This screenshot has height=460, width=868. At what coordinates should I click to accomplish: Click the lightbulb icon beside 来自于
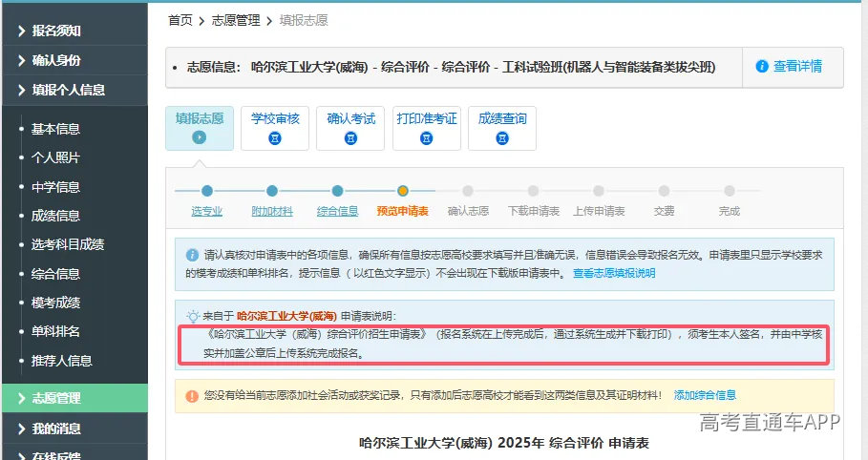coord(193,317)
